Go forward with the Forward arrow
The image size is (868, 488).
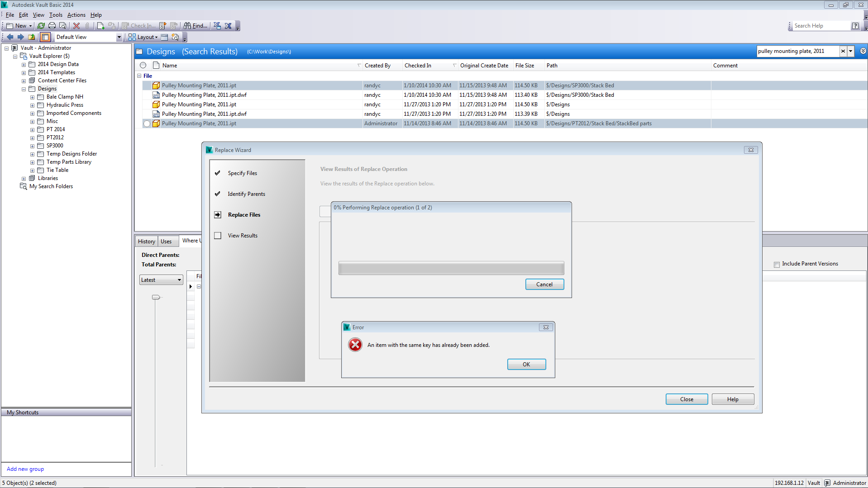pyautogui.click(x=20, y=37)
